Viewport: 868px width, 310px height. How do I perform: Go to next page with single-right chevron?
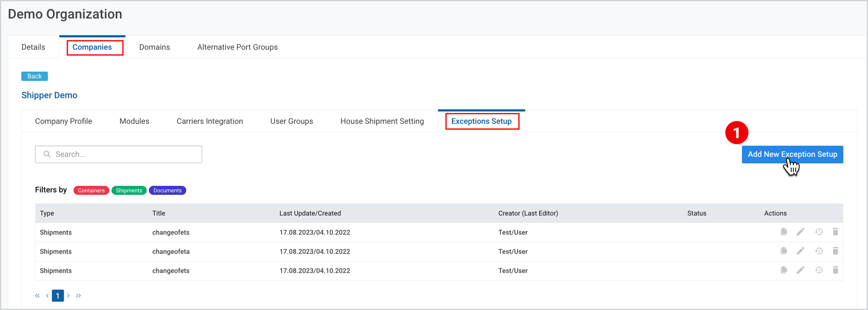tap(68, 296)
